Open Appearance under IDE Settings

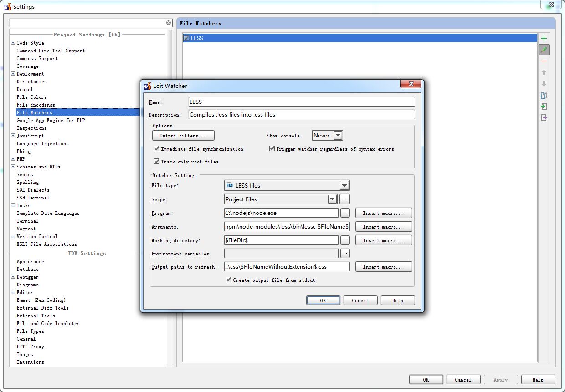point(30,261)
